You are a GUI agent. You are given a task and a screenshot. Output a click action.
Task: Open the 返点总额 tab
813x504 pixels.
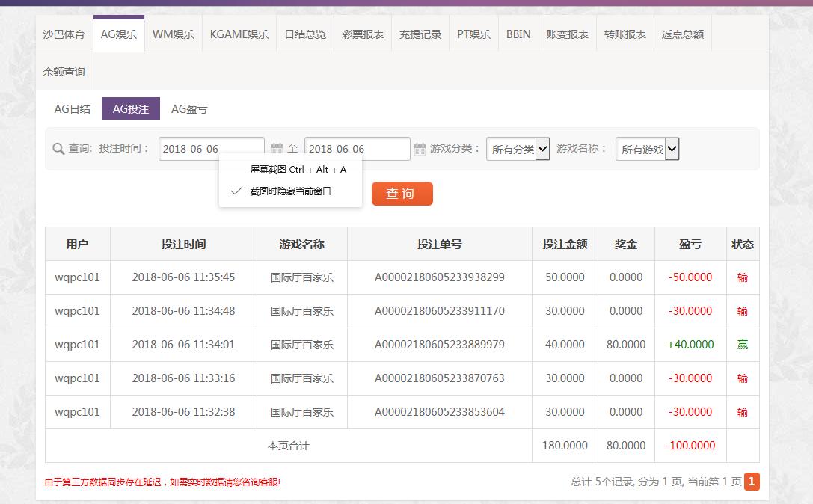coord(682,34)
